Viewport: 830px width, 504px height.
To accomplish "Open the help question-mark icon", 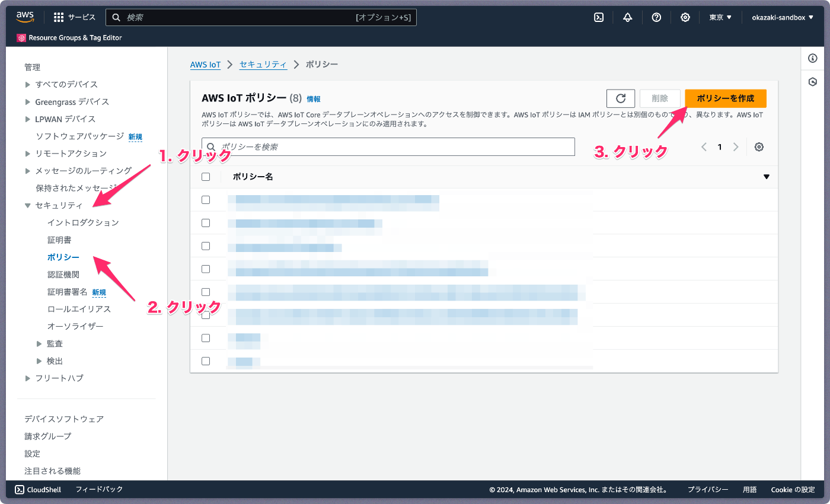I will 656,17.
